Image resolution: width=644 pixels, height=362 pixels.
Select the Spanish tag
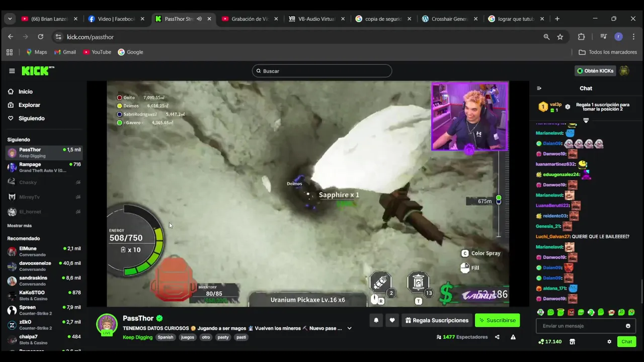tap(166, 337)
